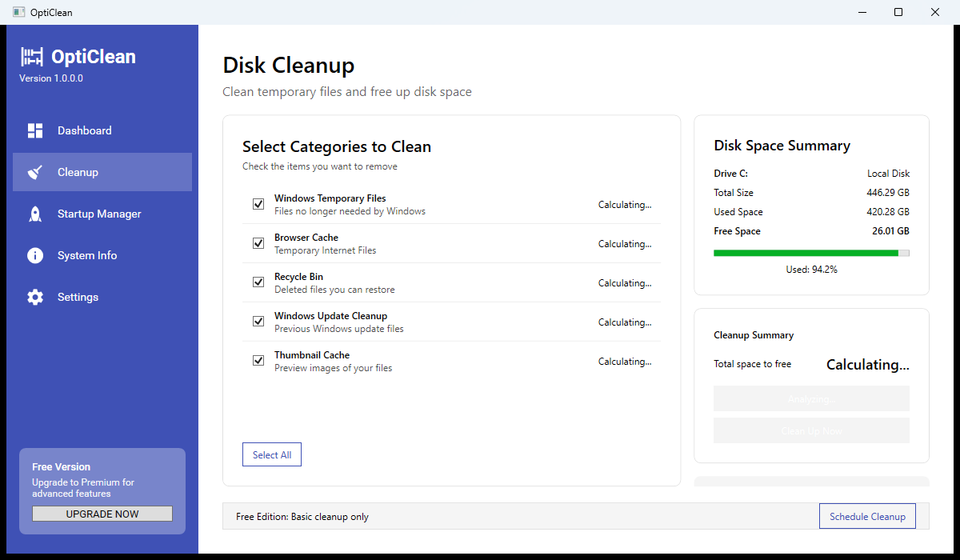960x560 pixels.
Task: Click the Schedule Cleanup button
Action: [x=867, y=516]
